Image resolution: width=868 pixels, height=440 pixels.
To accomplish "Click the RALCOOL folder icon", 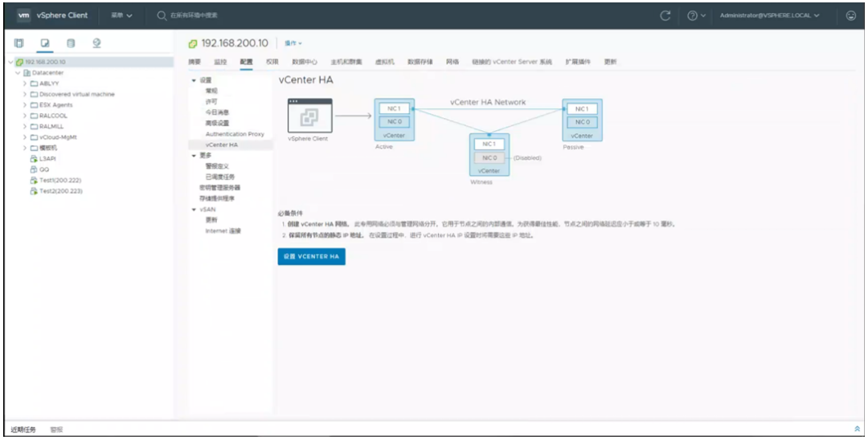I will (x=34, y=116).
